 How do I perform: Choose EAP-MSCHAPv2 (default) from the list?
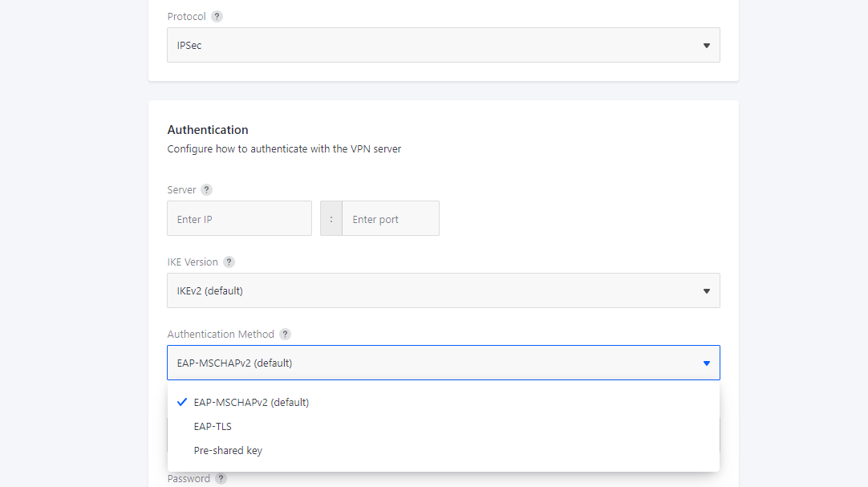coord(251,403)
